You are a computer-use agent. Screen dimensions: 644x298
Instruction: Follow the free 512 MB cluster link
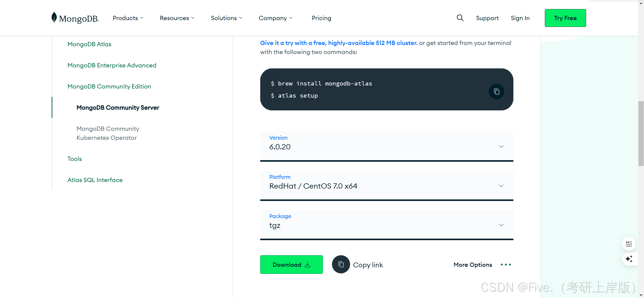point(338,43)
